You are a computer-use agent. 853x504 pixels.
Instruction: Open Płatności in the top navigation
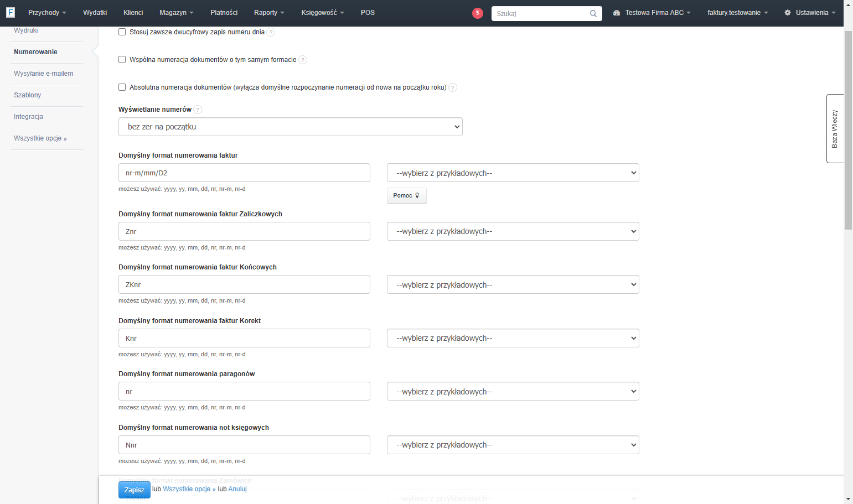(224, 13)
